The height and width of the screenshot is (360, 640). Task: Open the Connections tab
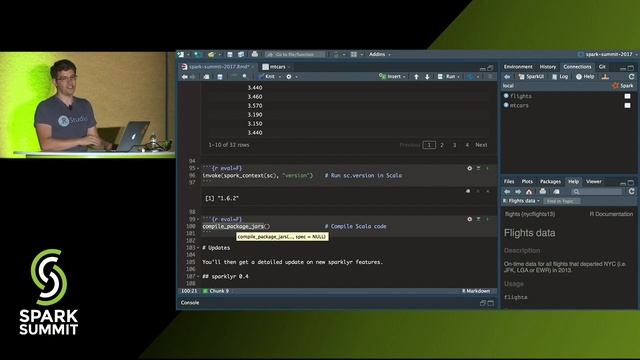click(x=577, y=67)
